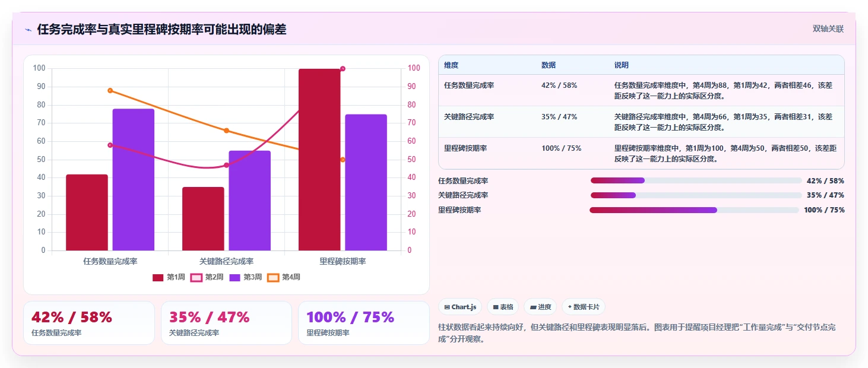Image resolution: width=868 pixels, height=368 pixels.
Task: Toggle the 第4周 legend entry
Action: pos(284,277)
